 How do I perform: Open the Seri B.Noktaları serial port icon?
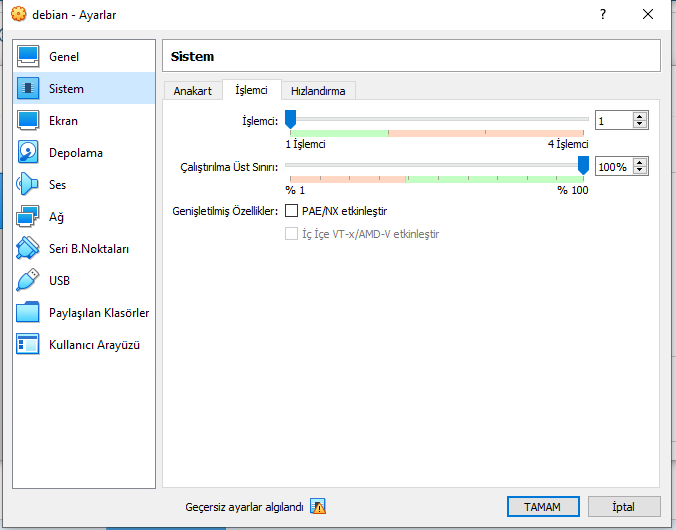point(28,248)
